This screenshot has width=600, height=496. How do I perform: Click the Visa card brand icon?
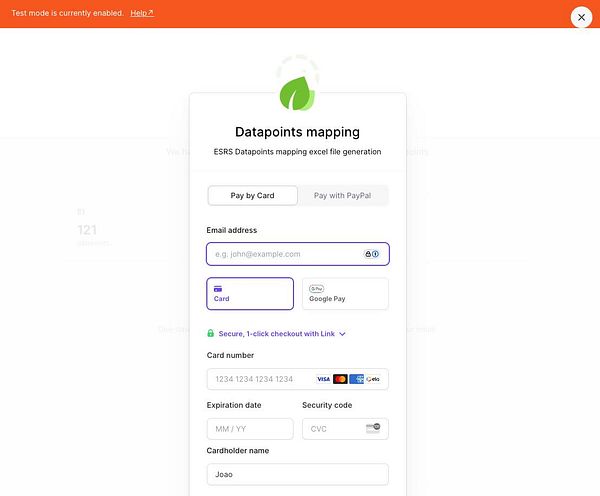pyautogui.click(x=323, y=379)
